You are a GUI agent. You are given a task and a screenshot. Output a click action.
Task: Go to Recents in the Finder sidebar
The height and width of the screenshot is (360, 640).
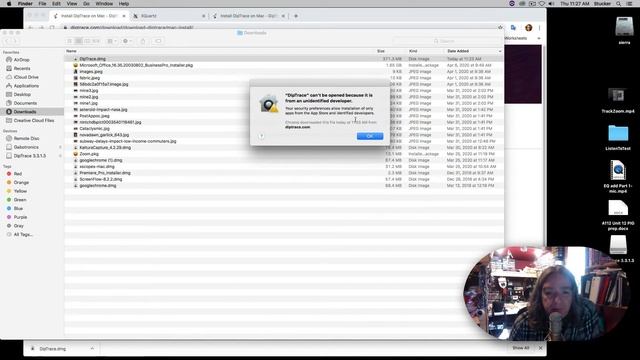[x=22, y=69]
